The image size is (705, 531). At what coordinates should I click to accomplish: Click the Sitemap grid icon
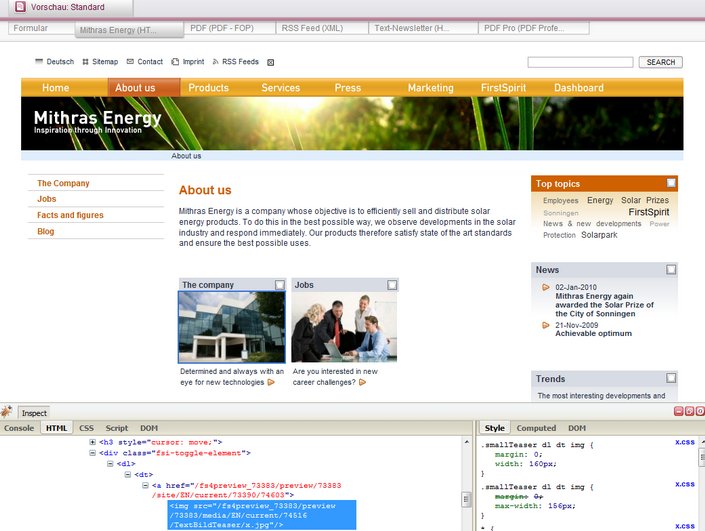85,62
